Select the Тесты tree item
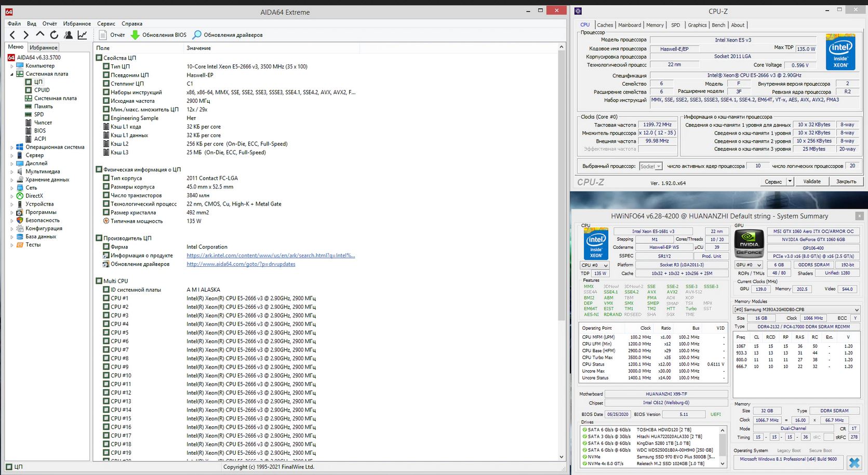The width and height of the screenshot is (868, 475). click(29, 245)
